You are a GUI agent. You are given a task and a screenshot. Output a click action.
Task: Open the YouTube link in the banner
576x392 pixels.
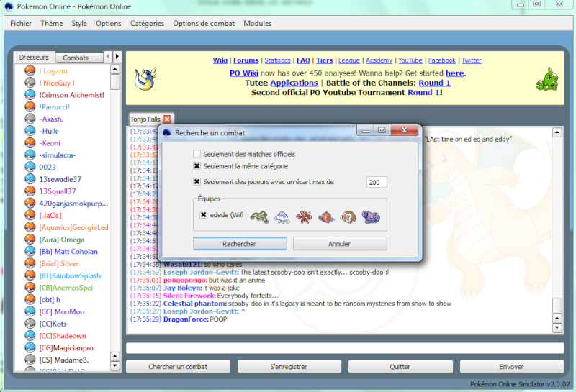[x=410, y=60]
